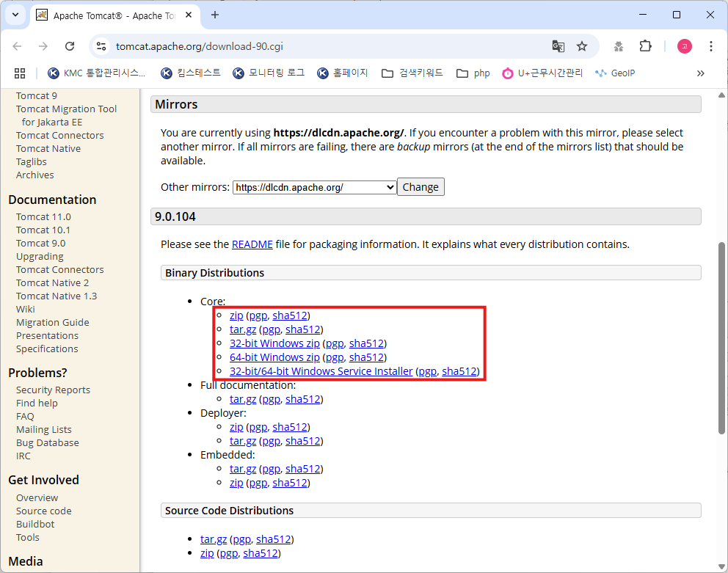The width and height of the screenshot is (728, 573).
Task: Click the Change mirror button
Action: (421, 186)
